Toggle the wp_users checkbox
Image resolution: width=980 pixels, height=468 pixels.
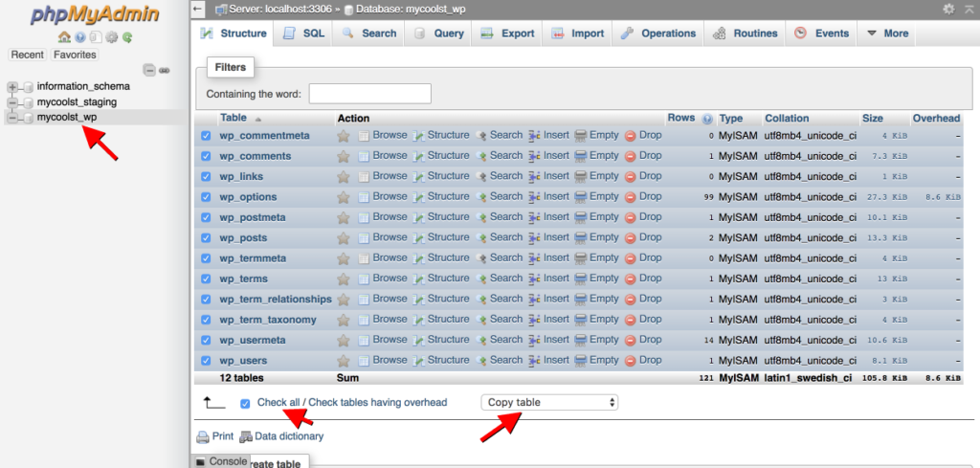tap(206, 361)
